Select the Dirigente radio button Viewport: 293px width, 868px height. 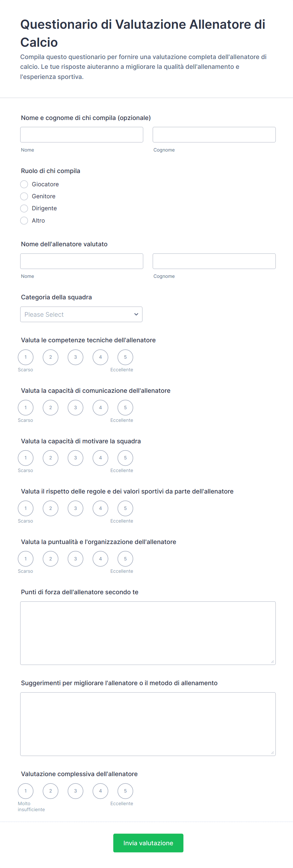click(24, 209)
